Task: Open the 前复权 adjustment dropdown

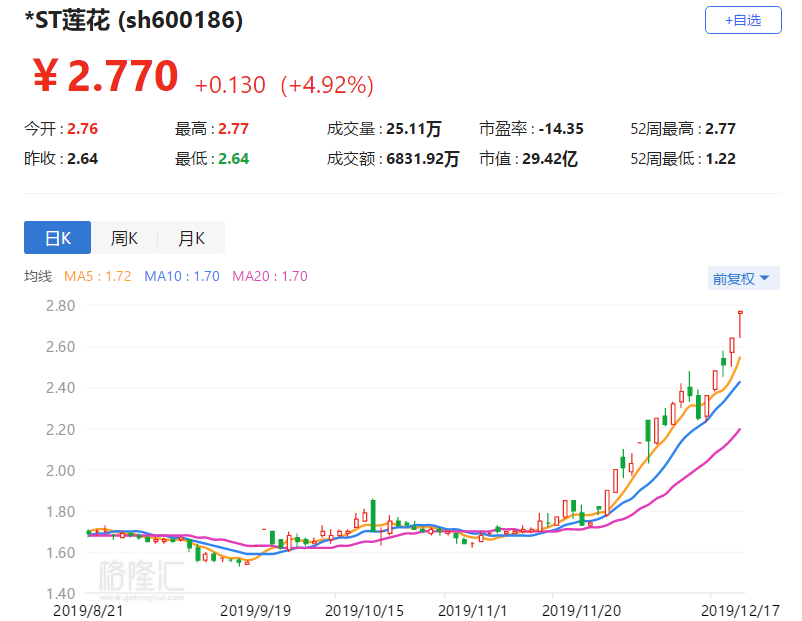Action: pyautogui.click(x=743, y=278)
